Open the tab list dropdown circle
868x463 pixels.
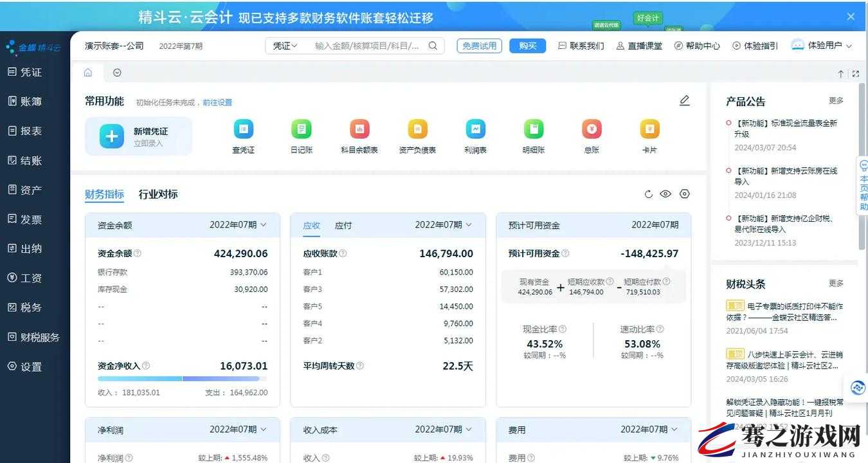117,73
